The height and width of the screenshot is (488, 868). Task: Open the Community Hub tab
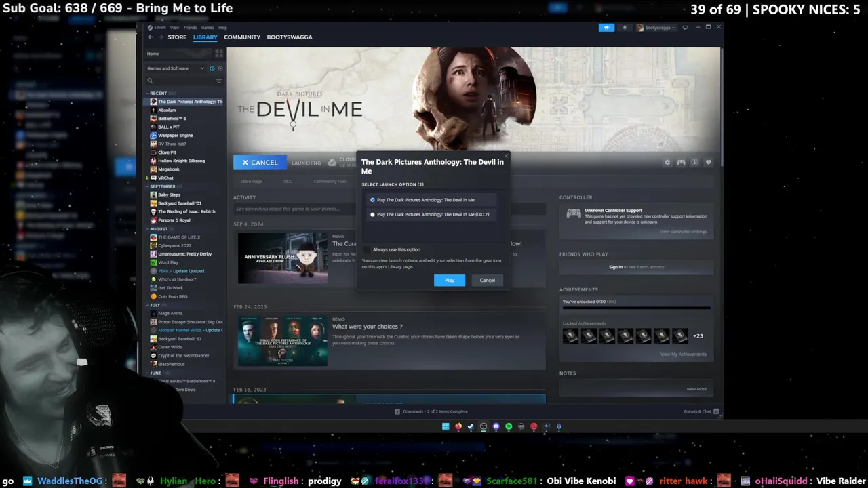[x=330, y=181]
